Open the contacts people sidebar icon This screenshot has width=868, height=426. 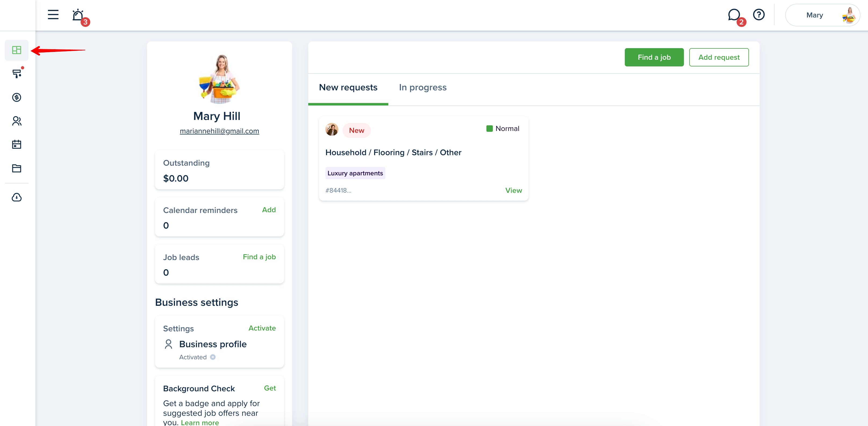[x=16, y=121]
